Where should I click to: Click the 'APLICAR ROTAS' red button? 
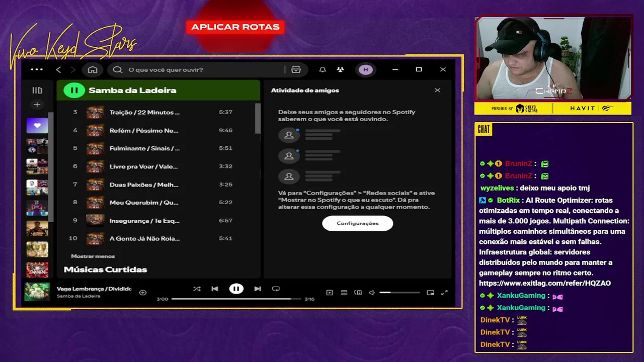235,27
